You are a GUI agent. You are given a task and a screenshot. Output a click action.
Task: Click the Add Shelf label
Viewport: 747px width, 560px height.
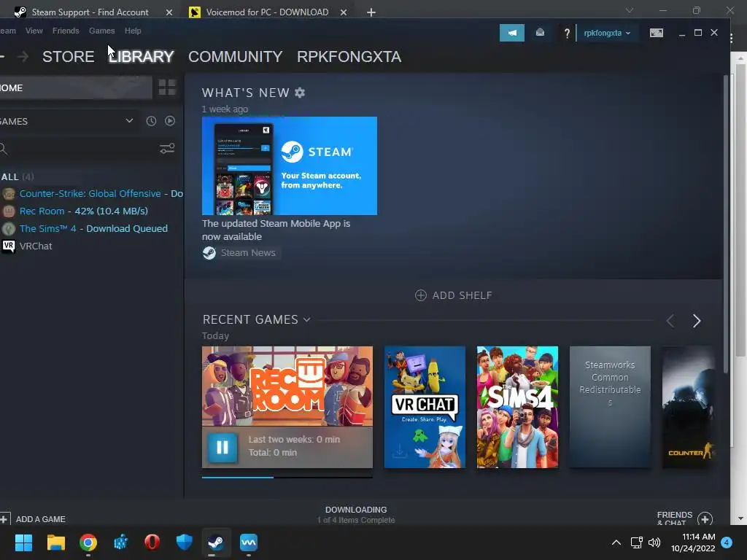tap(462, 295)
